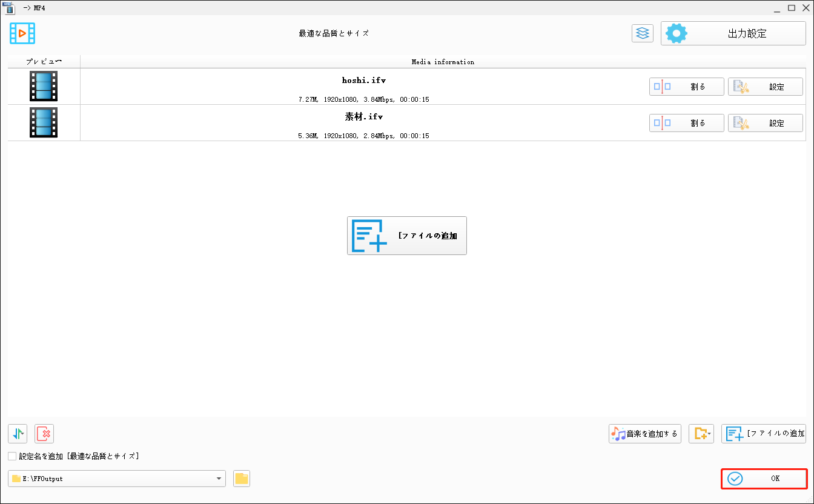Screen dimensions: 814x504
Task: Click 素材.ifv details line 5.36M
Action: point(364,136)
